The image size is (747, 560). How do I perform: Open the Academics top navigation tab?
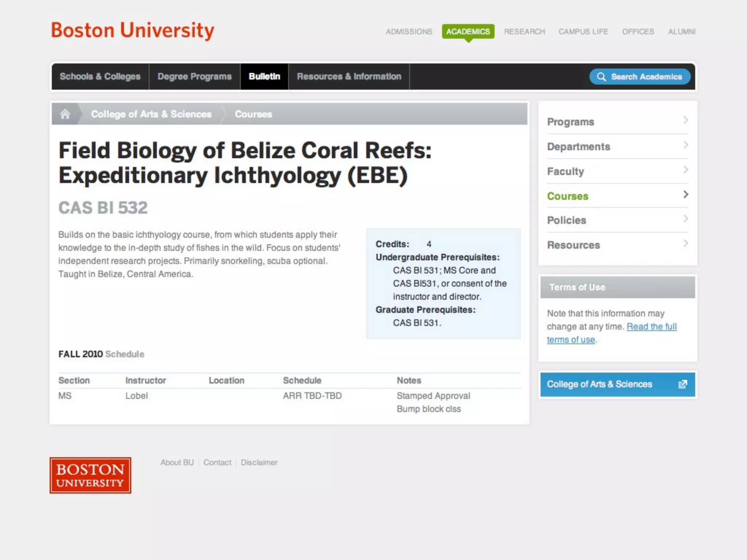click(468, 32)
